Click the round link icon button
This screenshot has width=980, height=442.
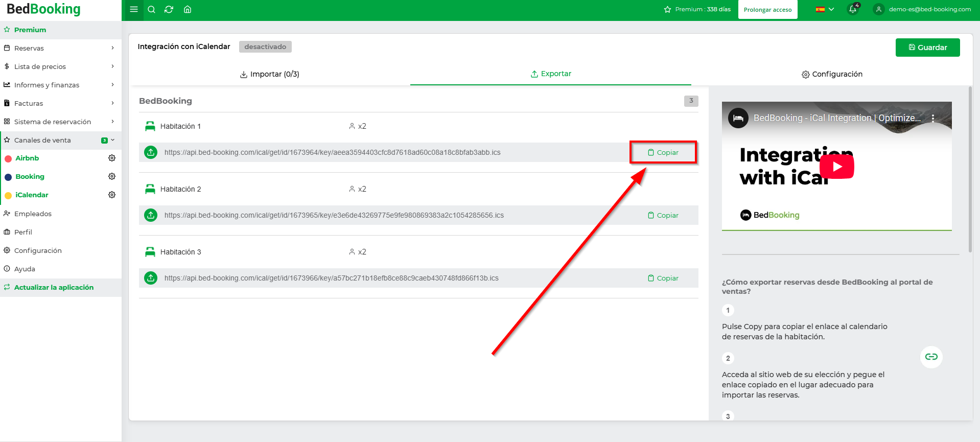click(931, 357)
